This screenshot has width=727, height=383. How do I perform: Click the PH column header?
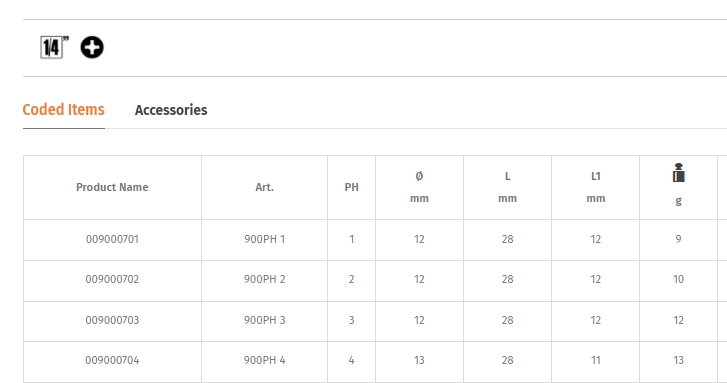point(351,187)
